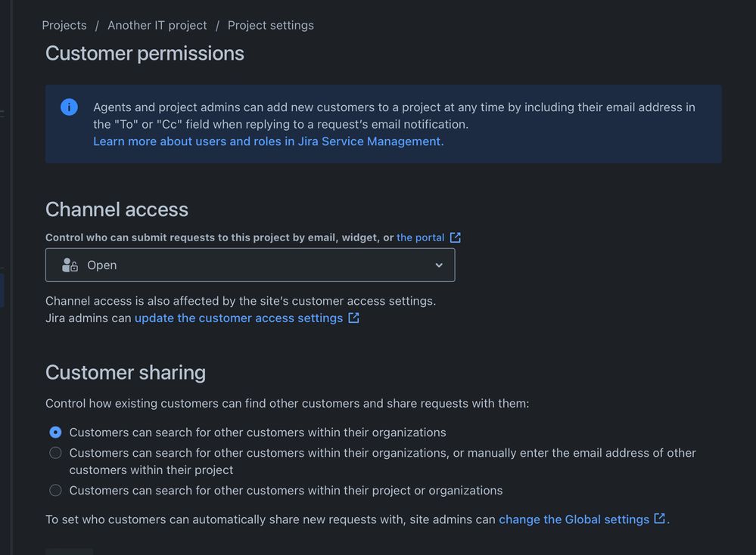This screenshot has width=756, height=555.
Task: Click 'Project settings' in the breadcrumb
Action: click(270, 25)
